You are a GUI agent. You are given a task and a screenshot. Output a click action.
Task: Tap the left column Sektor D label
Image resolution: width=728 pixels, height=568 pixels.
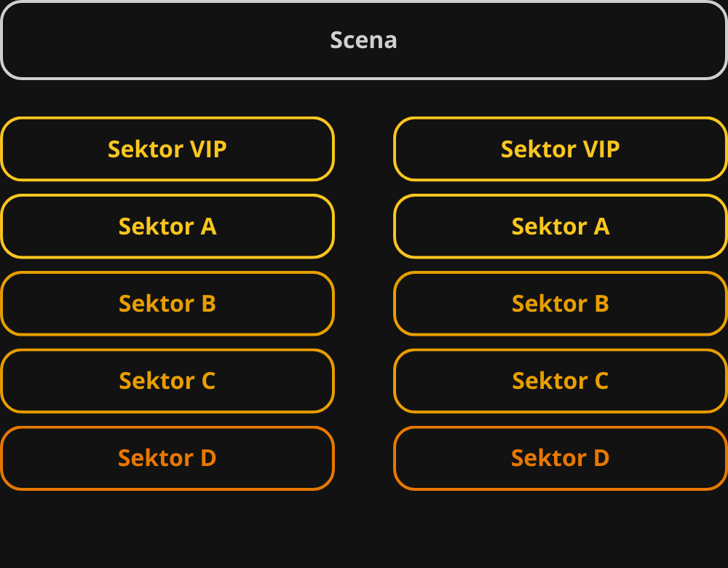pos(167,458)
